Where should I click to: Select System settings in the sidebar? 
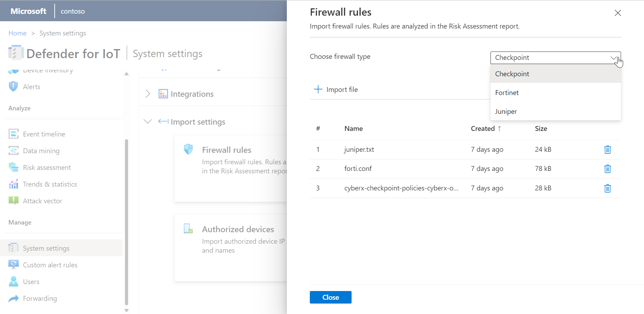pos(61,248)
